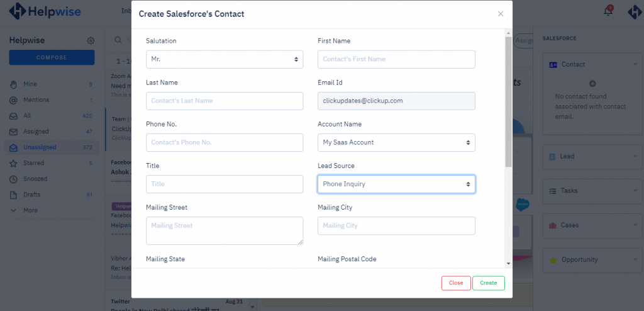The height and width of the screenshot is (311, 644).
Task: Click the green Create button
Action: 488,283
